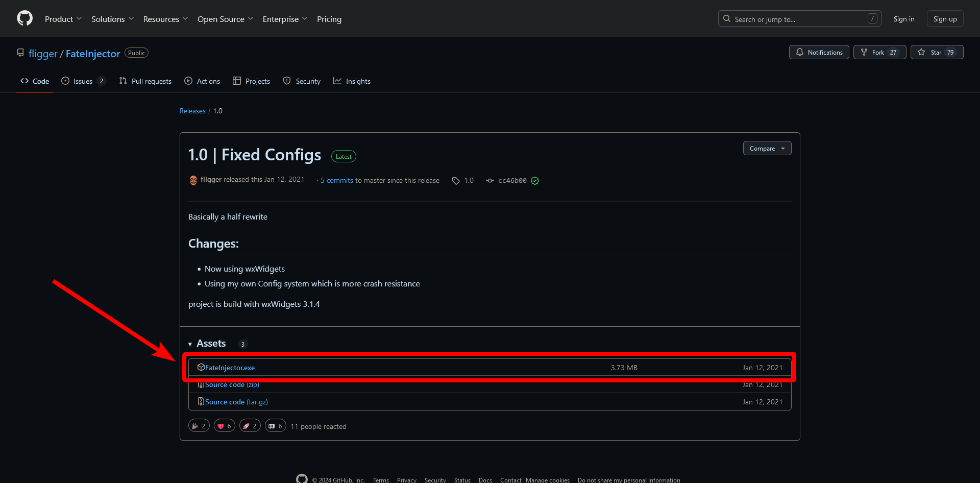The height and width of the screenshot is (483, 980).
Task: Click the Star icon
Action: coord(921,52)
